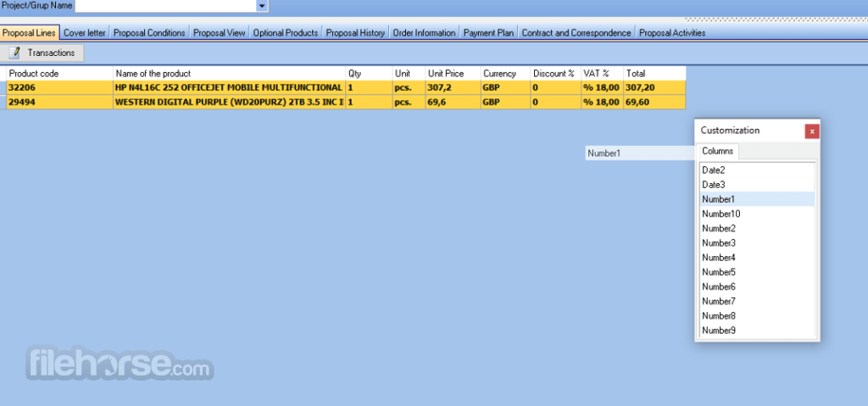The image size is (868, 406).
Task: Open the Project/Grup Name dropdown arrow
Action: [262, 6]
